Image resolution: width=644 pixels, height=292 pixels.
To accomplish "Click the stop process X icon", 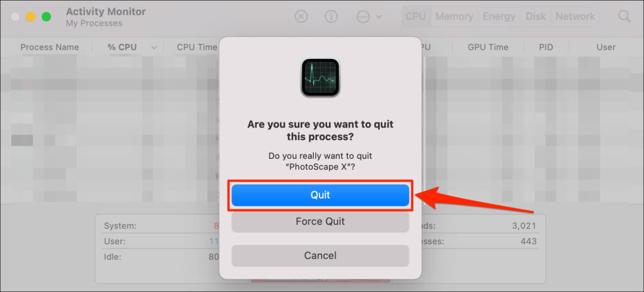I will point(301,16).
